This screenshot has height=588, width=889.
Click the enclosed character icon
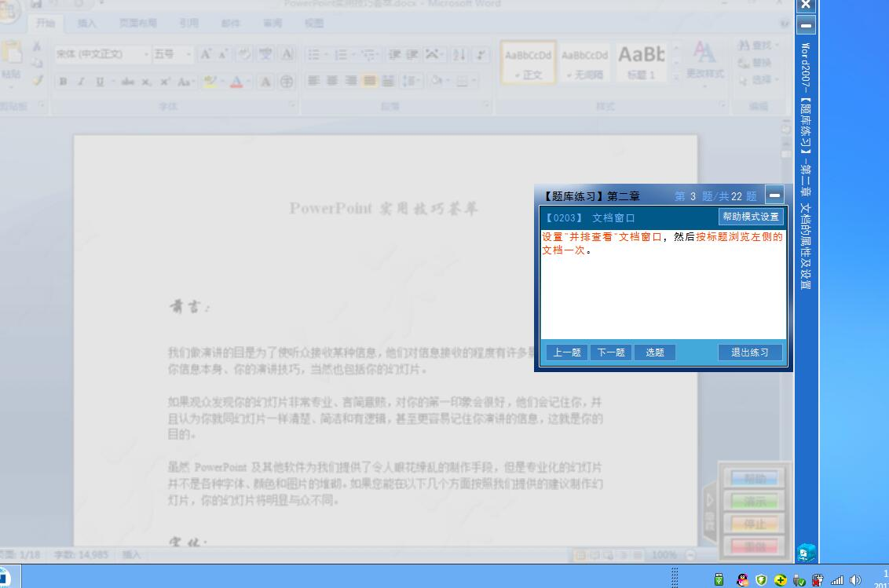(287, 82)
